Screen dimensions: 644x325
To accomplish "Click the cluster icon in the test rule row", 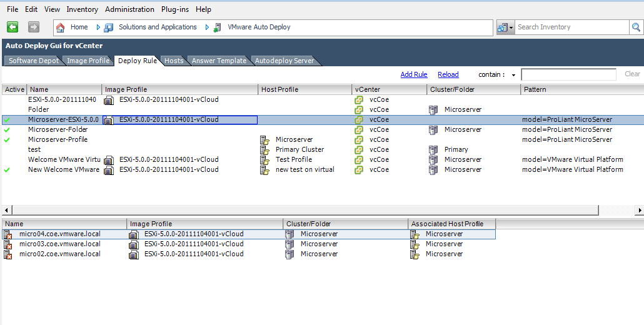I will (433, 150).
